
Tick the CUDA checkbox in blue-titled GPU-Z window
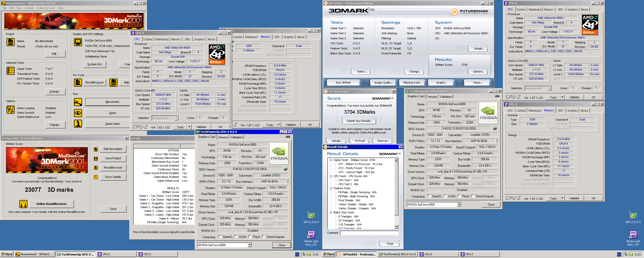tap(236, 237)
